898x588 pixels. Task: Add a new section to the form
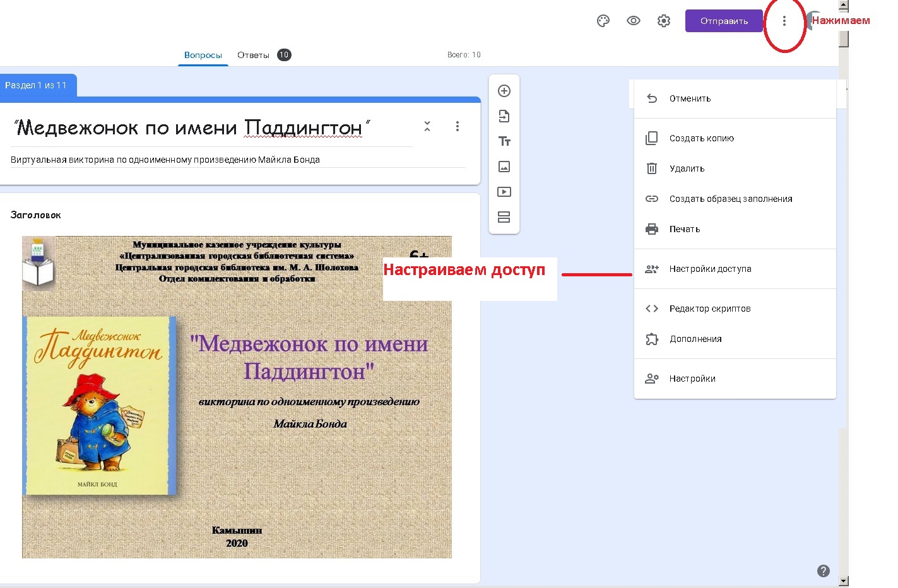(504, 217)
